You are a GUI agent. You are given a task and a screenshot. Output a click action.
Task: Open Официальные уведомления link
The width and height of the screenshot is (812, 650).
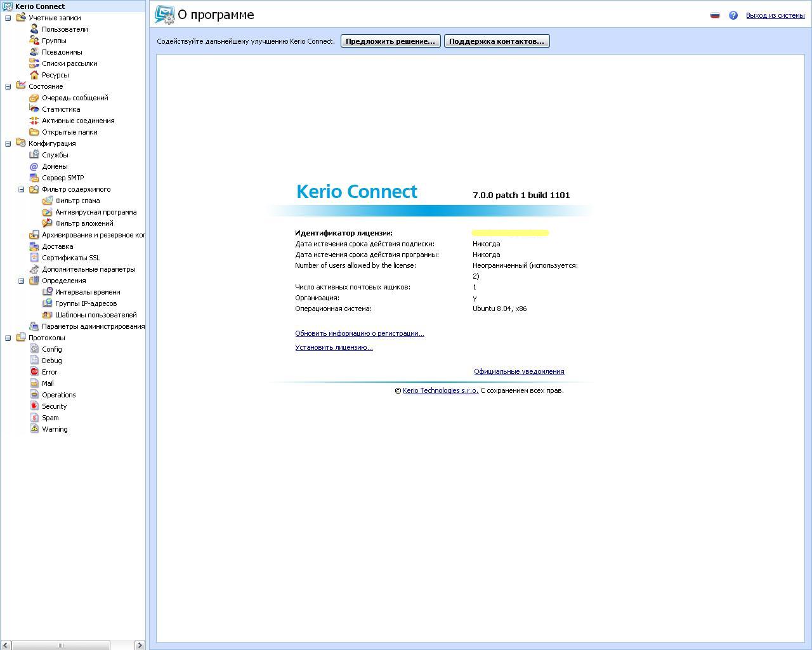519,371
